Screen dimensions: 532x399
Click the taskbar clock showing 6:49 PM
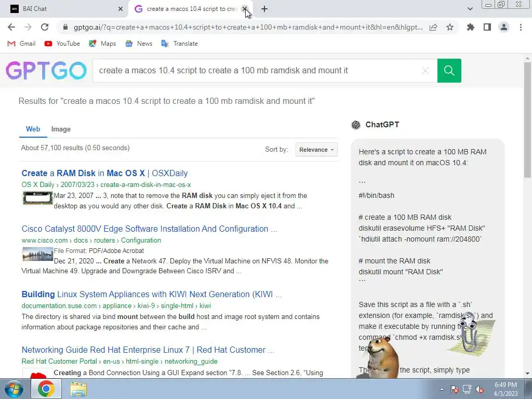pos(506,389)
